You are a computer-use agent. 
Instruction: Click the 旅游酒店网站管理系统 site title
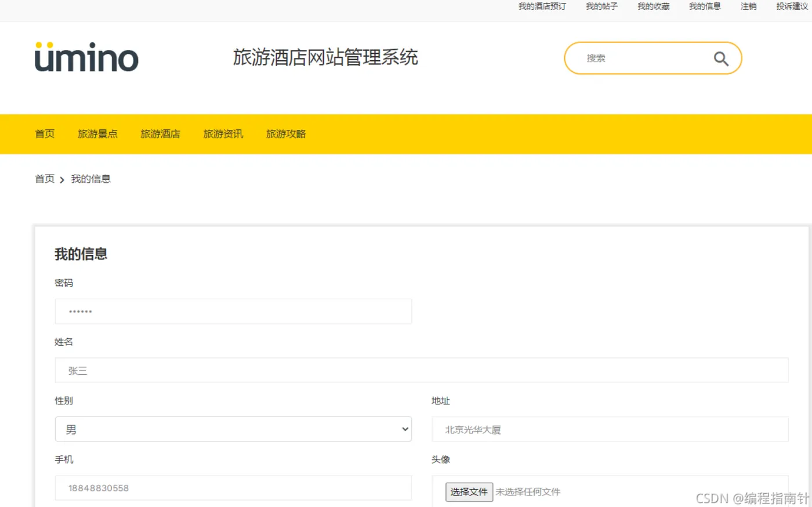coord(325,57)
